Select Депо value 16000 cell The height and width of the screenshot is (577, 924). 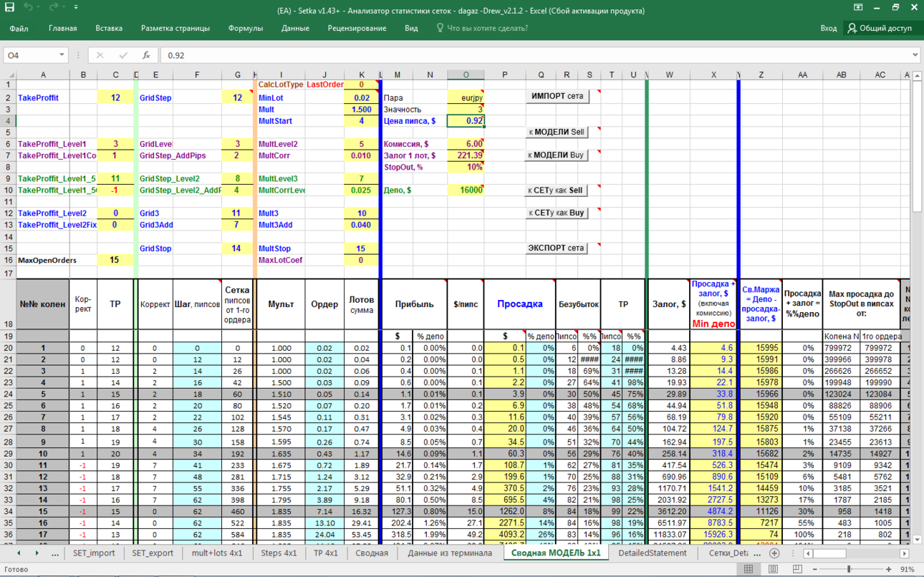pyautogui.click(x=466, y=190)
